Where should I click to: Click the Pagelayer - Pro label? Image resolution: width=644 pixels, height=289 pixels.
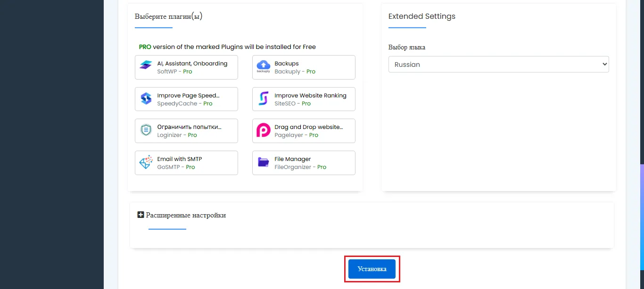(297, 135)
